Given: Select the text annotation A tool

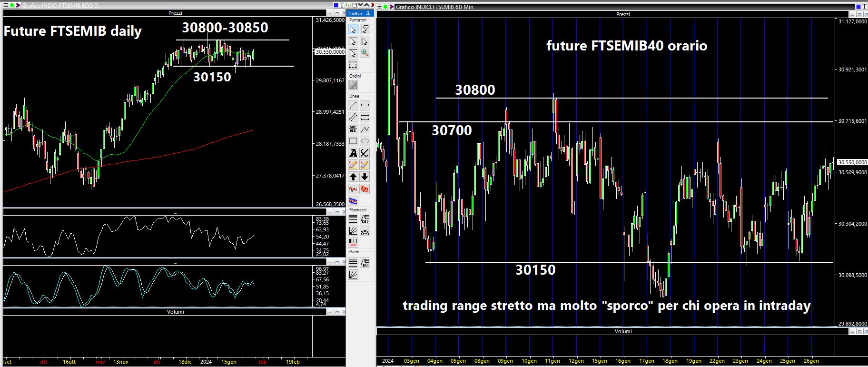Looking at the screenshot, I should tap(353, 153).
